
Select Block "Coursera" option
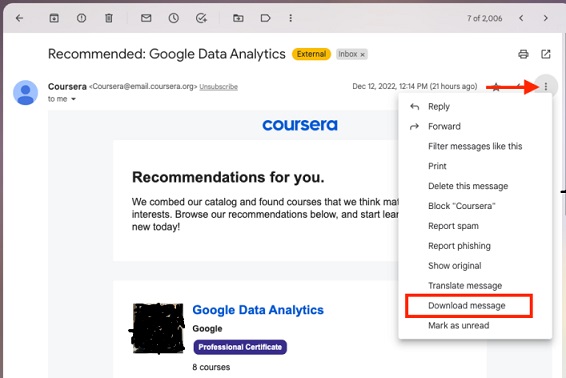[475, 206]
